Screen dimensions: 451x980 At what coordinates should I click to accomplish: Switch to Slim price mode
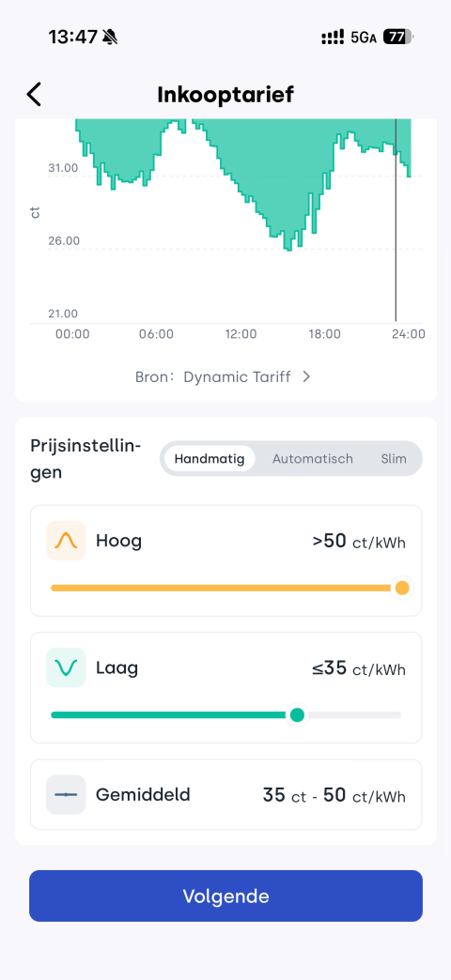tap(394, 459)
